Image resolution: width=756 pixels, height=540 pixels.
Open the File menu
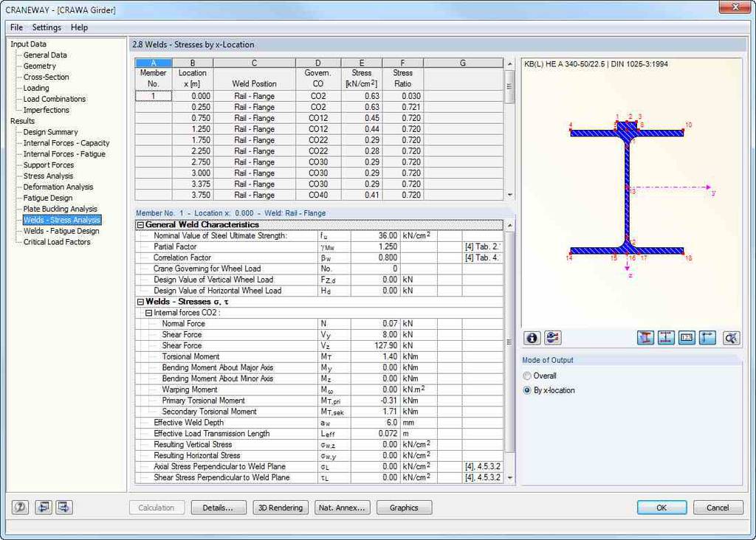click(16, 27)
